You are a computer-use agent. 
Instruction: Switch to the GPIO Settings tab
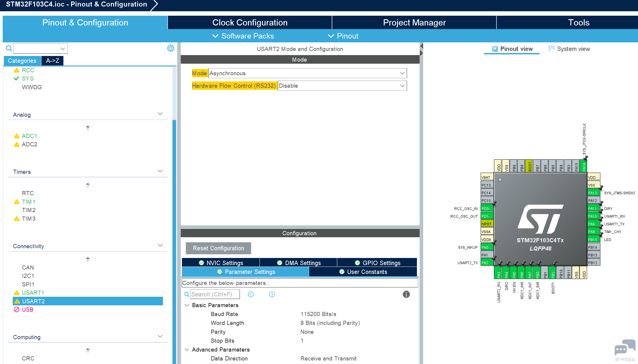point(377,263)
